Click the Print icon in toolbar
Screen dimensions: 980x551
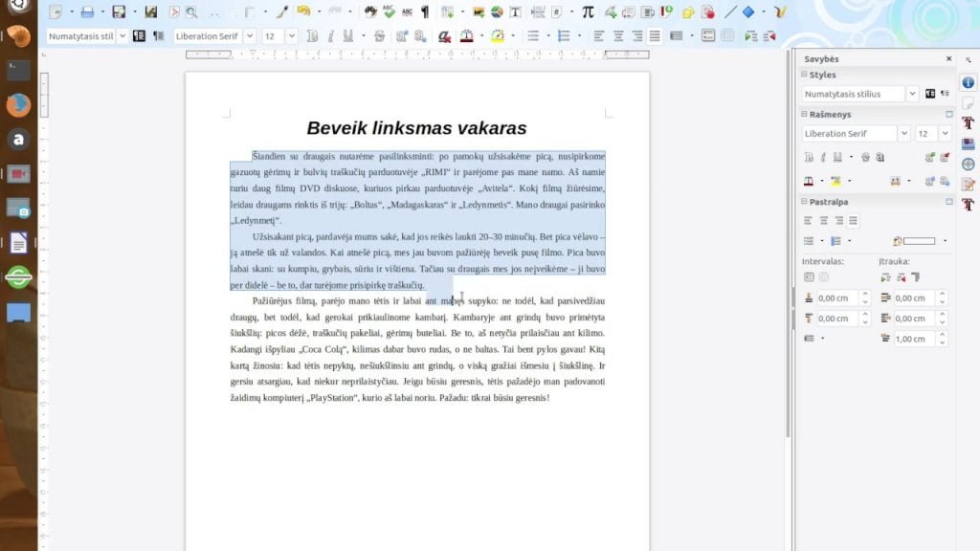point(87,11)
